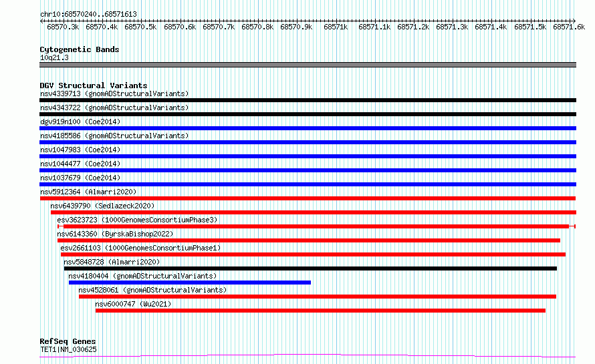Click the 68570.7k ruler tick label
The height and width of the screenshot is (364, 595).
click(x=219, y=27)
